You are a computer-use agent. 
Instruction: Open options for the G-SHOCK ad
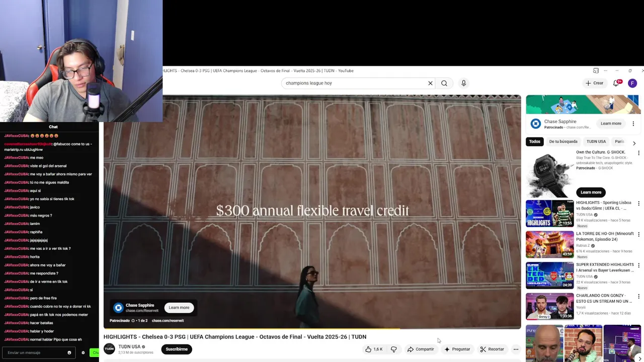coord(638,153)
